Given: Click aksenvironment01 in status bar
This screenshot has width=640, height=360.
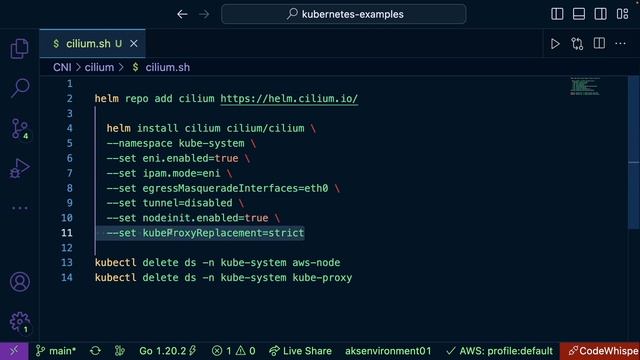Looking at the screenshot, I should [x=388, y=351].
